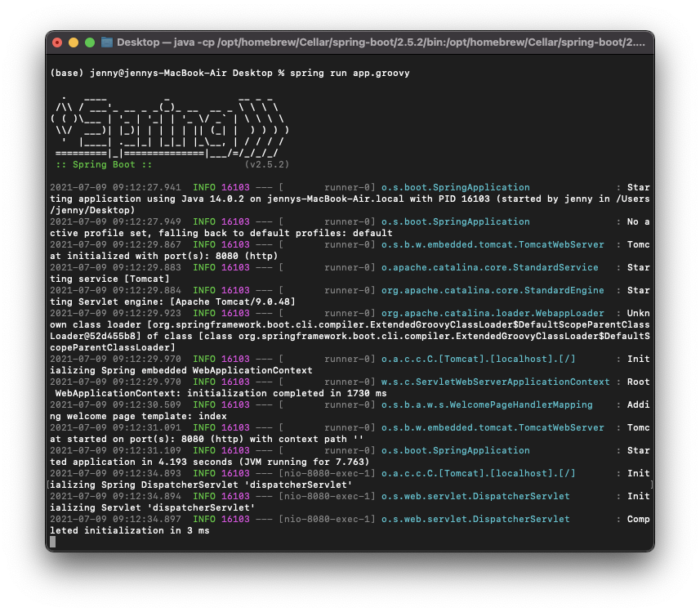Viewport: 700px width, 612px height.
Task: Click '[Apache Tomcat/9.0.48]' text
Action: pos(233,302)
